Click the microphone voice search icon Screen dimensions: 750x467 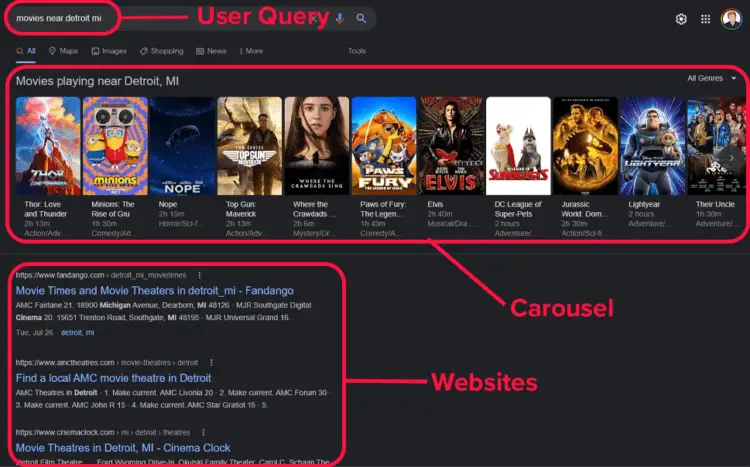pos(340,18)
